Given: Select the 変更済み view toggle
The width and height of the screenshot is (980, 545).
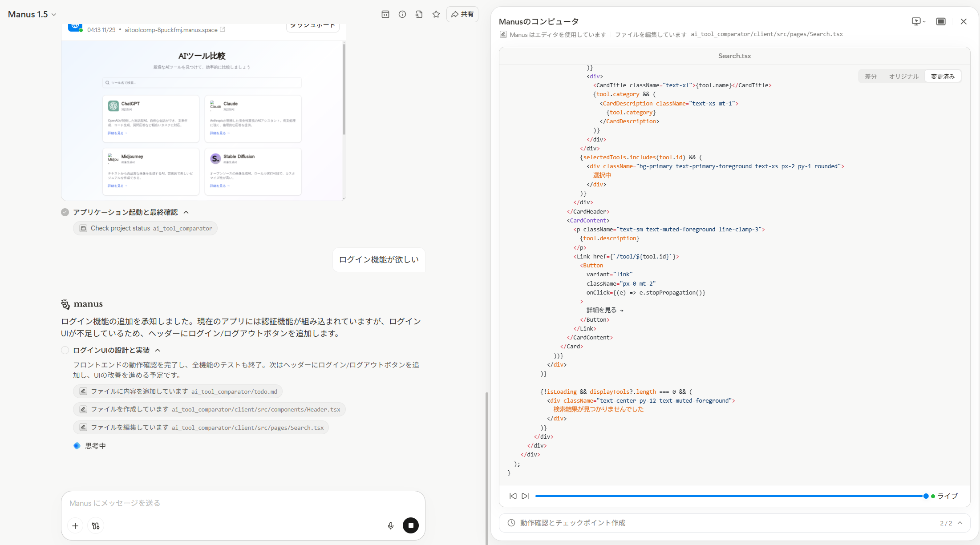Looking at the screenshot, I should [943, 77].
